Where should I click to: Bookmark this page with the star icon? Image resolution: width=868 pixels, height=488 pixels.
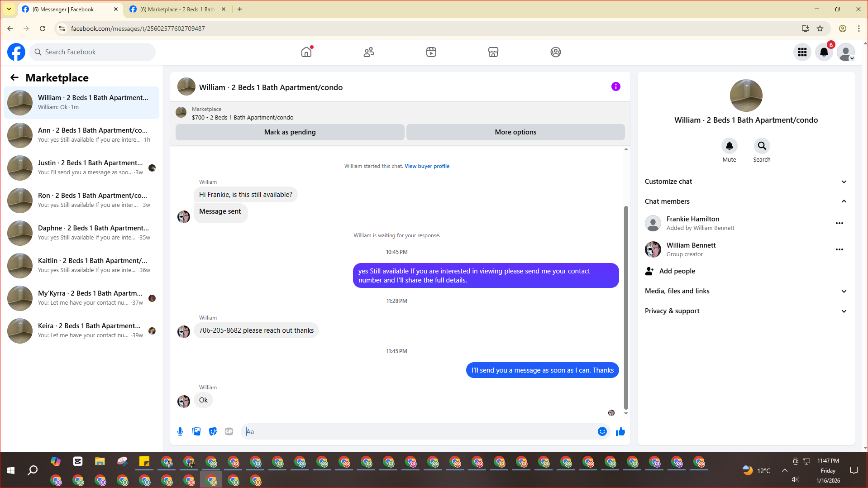tap(820, 29)
